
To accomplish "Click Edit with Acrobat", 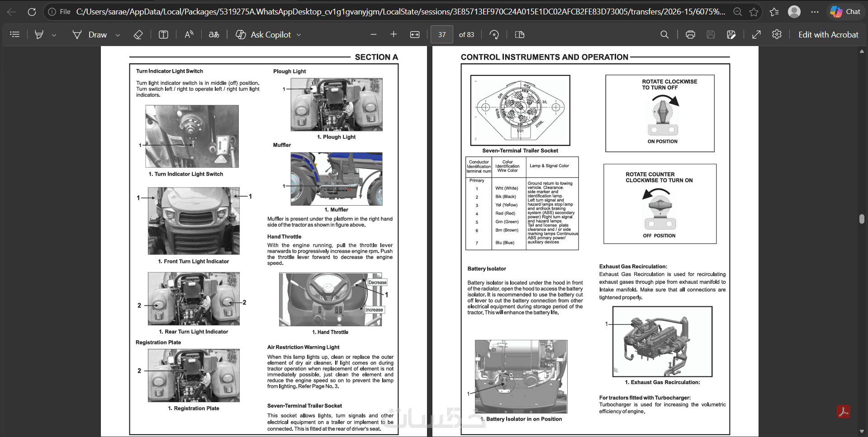I will [x=828, y=34].
